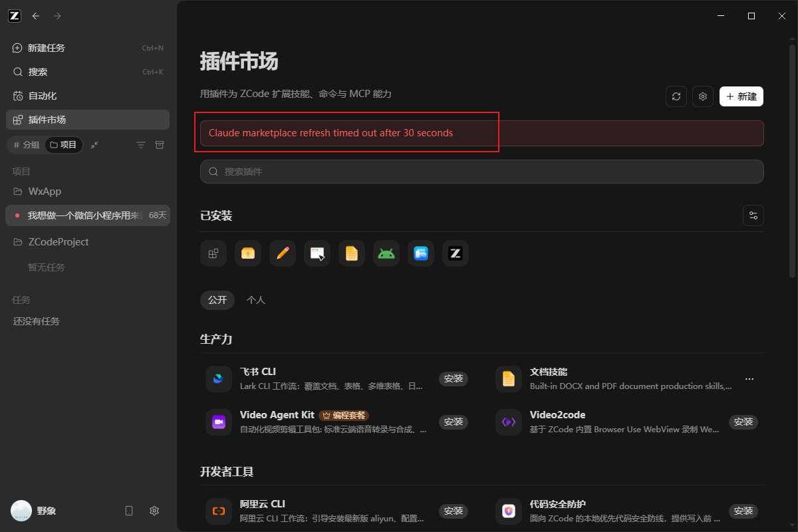Install the 代码安全防护 plugin
The width and height of the screenshot is (798, 532).
point(743,511)
